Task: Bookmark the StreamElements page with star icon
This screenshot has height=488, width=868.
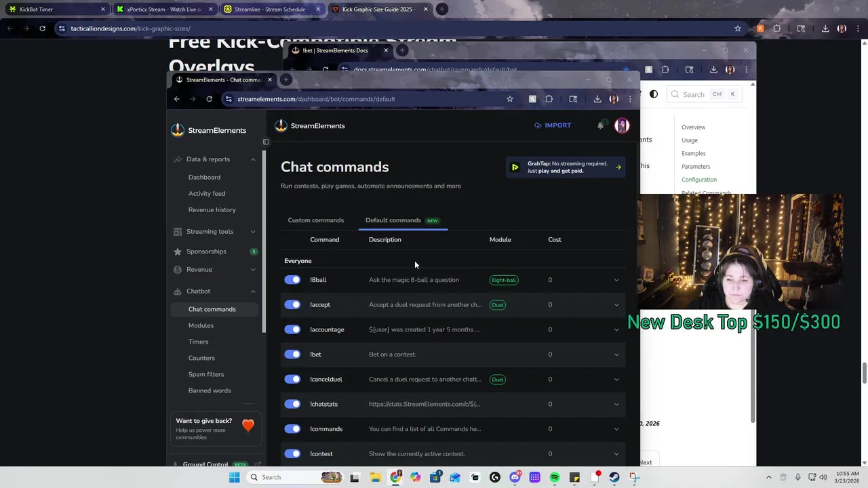Action: point(510,99)
